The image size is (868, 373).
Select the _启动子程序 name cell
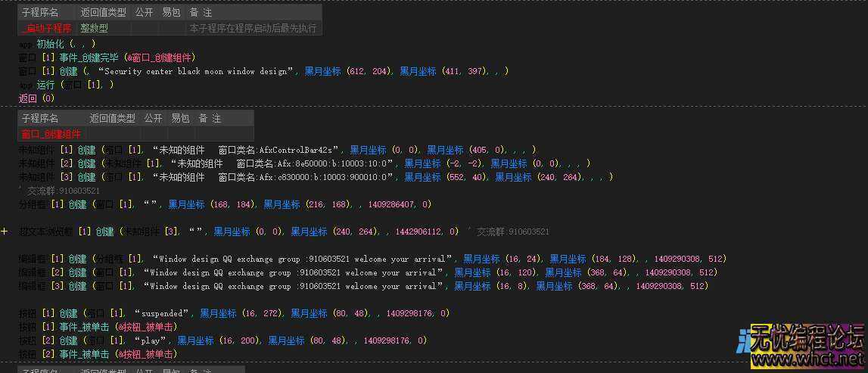47,28
